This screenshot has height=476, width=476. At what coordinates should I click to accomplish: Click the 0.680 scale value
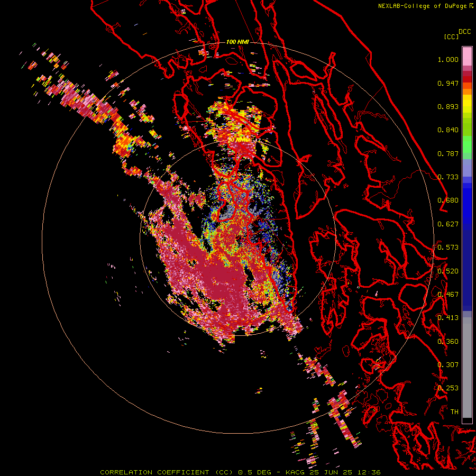click(448, 200)
